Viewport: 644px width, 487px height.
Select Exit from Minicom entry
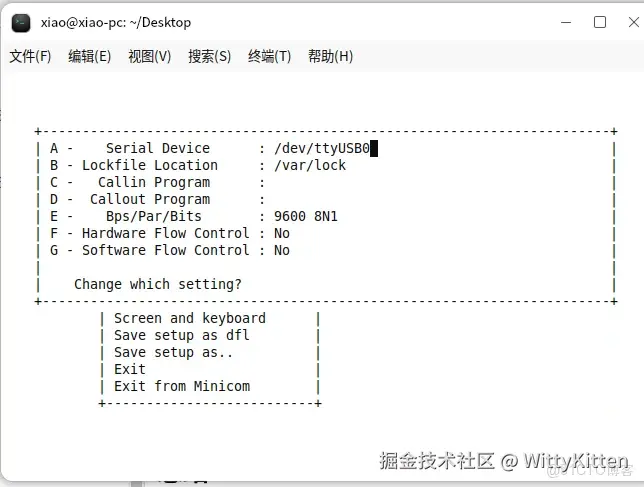coord(182,386)
